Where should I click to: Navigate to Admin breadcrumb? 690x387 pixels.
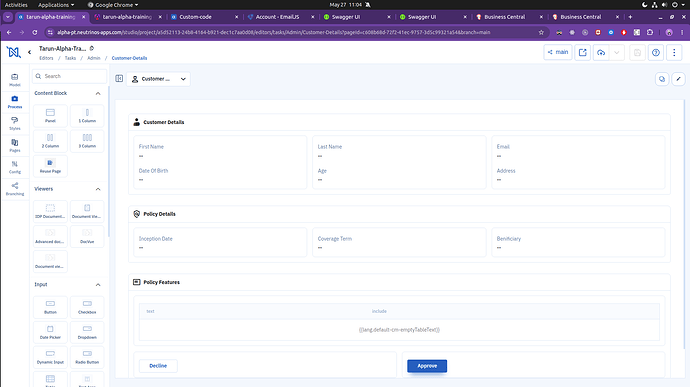coord(93,58)
